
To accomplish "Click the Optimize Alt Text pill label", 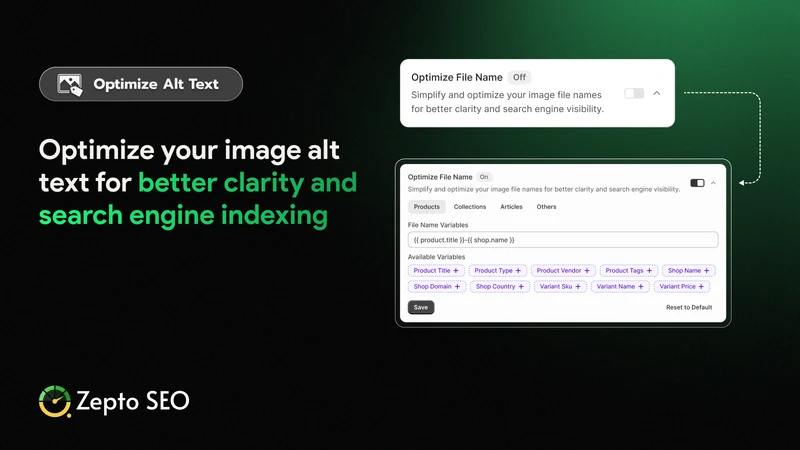I will pyautogui.click(x=156, y=84).
